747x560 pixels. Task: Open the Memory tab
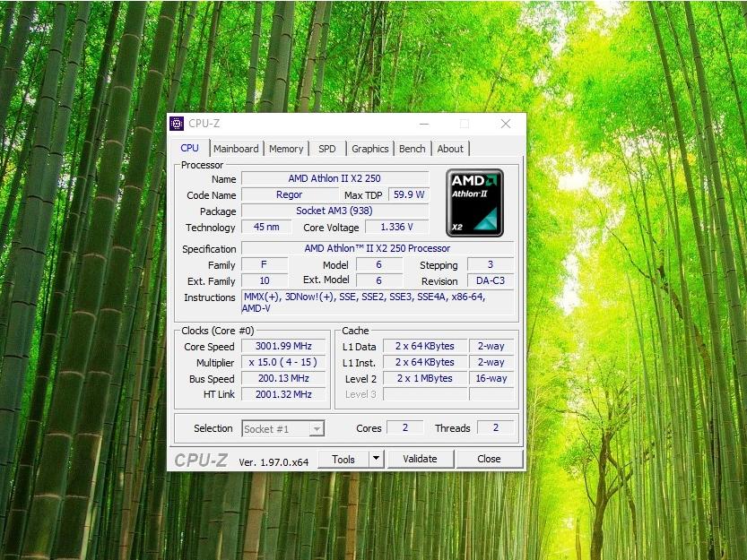(286, 149)
